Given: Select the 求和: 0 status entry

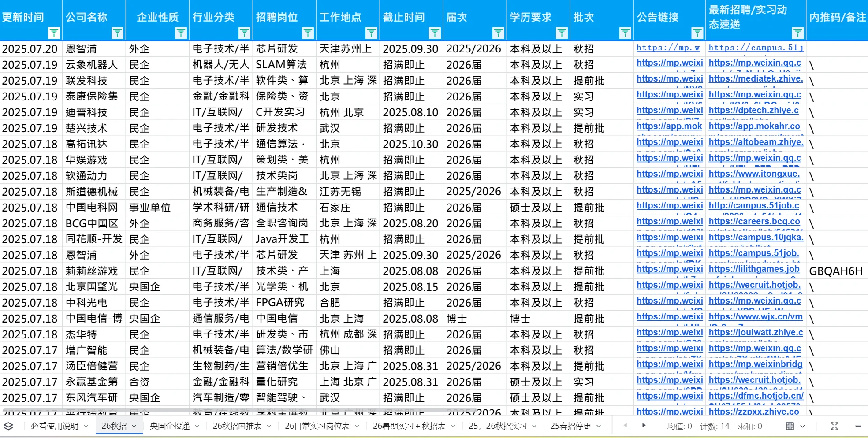Looking at the screenshot, I should (750, 426).
